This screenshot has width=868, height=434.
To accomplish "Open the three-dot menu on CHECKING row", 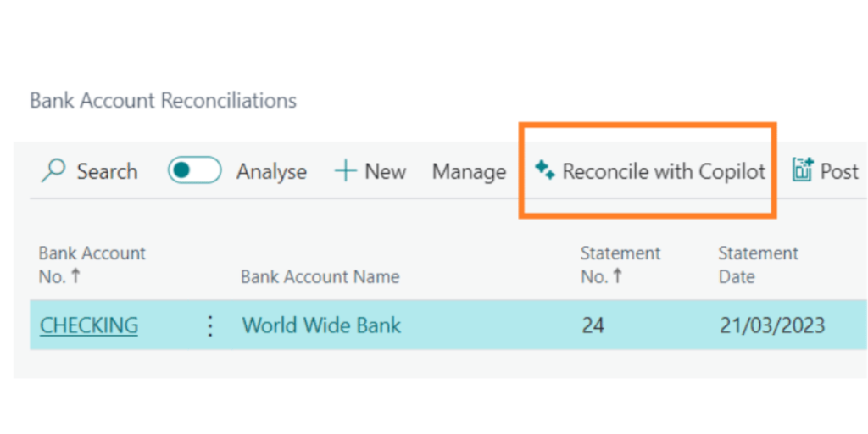I will click(210, 325).
